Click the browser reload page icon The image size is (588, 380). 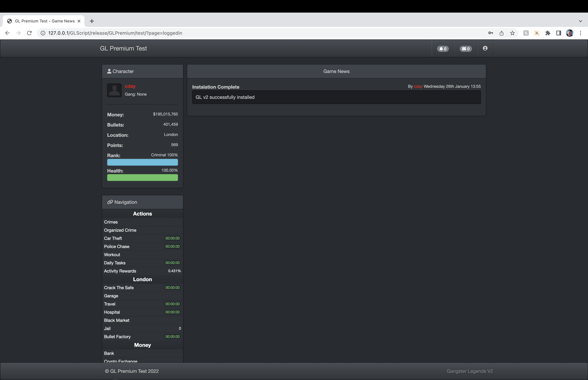(29, 33)
